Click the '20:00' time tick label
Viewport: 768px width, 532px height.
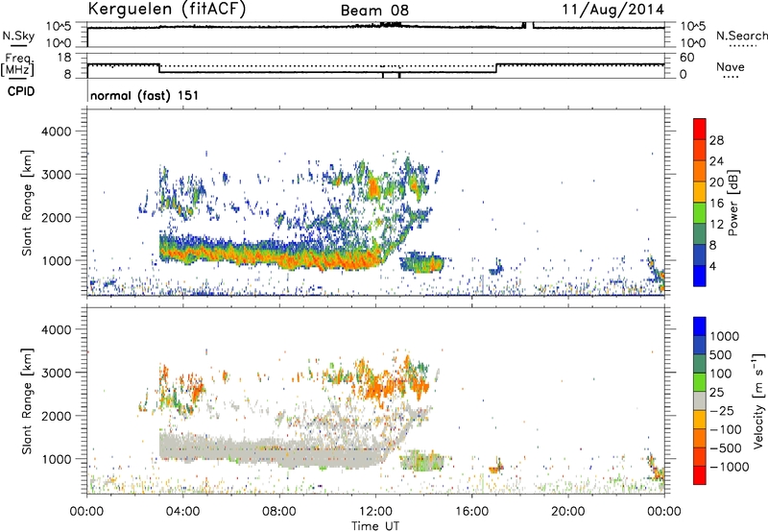pos(568,512)
